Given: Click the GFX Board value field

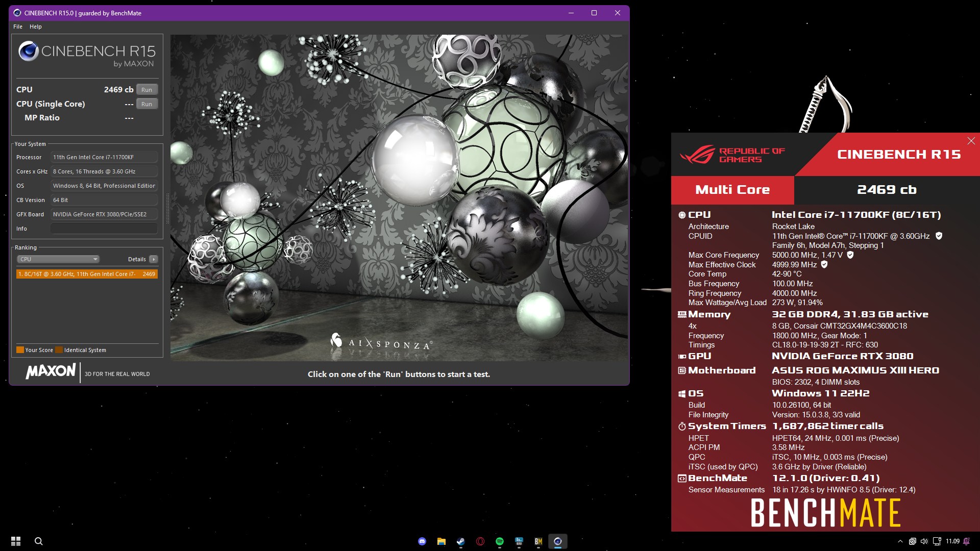Looking at the screenshot, I should [x=104, y=214].
